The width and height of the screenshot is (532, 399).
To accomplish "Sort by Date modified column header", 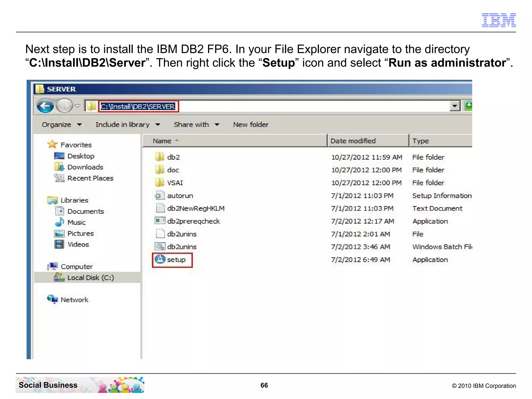I will pyautogui.click(x=368, y=141).
